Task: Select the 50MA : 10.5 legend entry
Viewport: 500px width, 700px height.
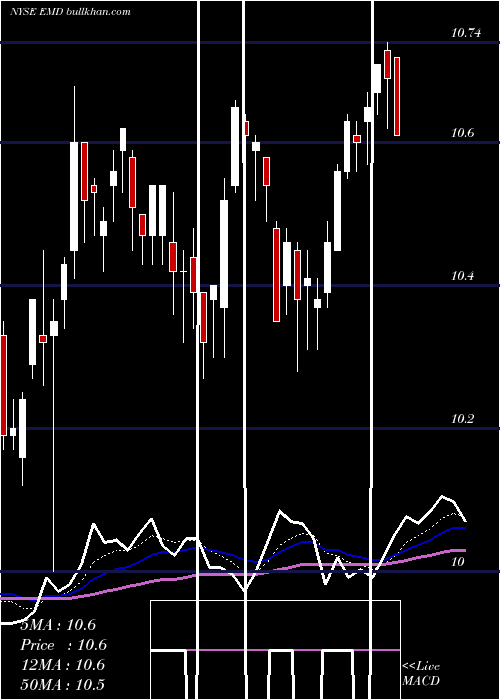Action: (x=63, y=684)
